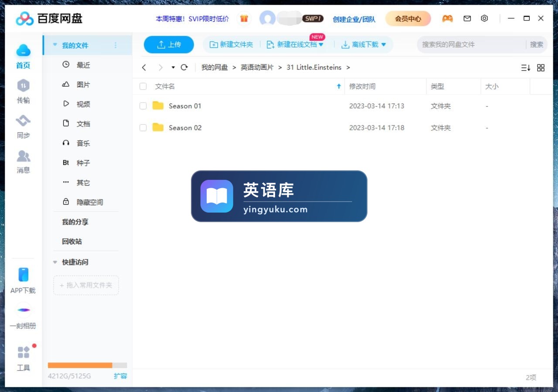Click the blue sort arrow in 文件名 header
558x392 pixels.
pyautogui.click(x=339, y=86)
